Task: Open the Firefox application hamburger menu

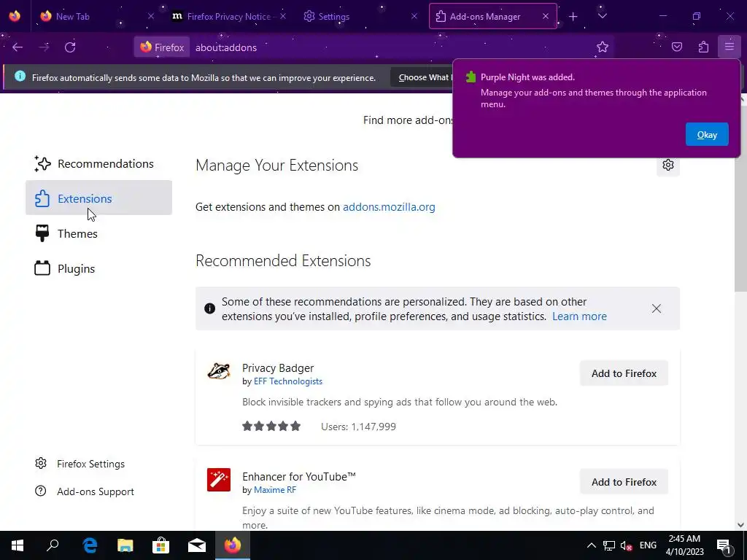Action: click(x=729, y=47)
